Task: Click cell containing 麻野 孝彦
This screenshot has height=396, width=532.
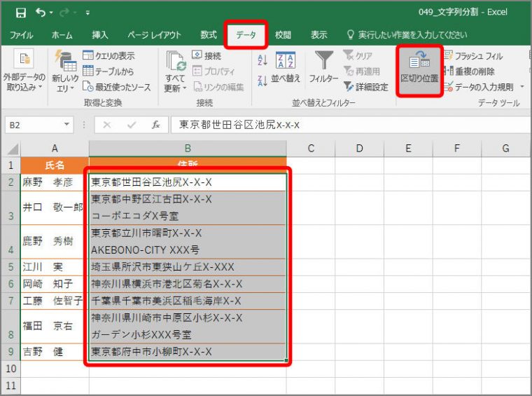Action: coord(55,182)
